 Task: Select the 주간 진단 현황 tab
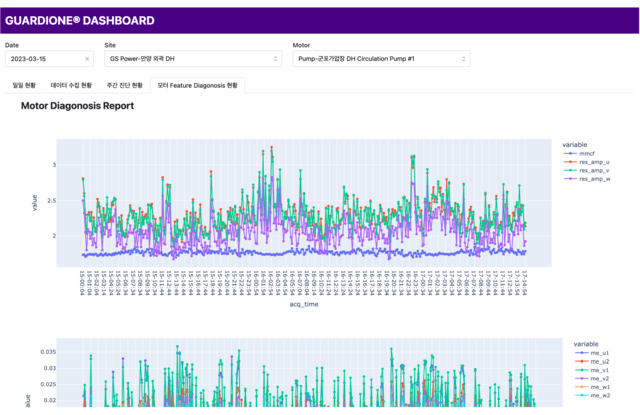tap(124, 85)
